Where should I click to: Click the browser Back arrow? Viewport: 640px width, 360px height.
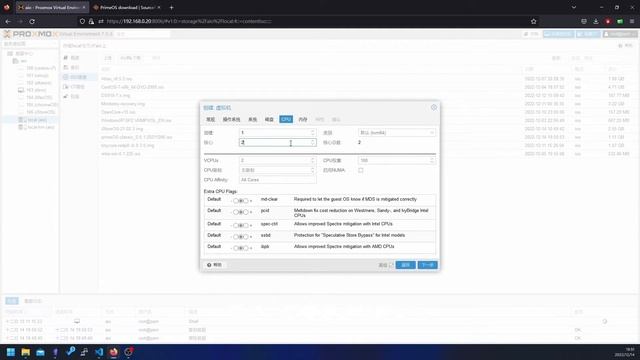8,21
